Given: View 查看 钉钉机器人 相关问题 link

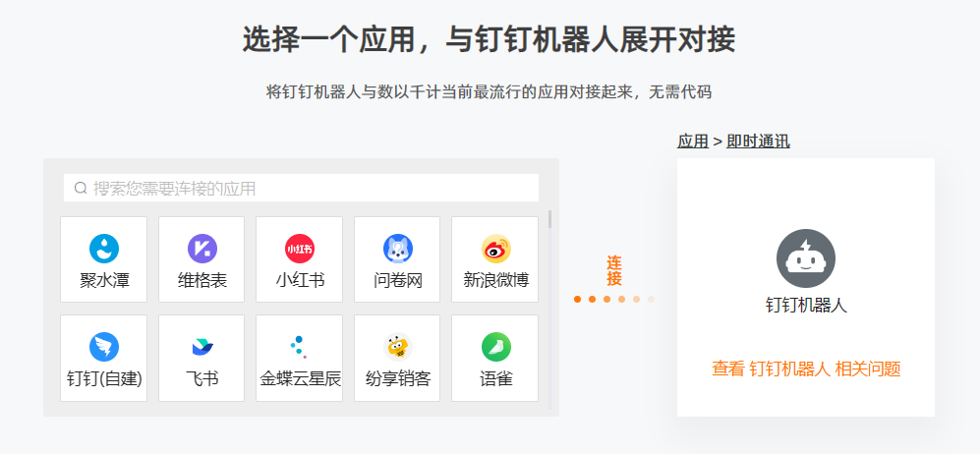Looking at the screenshot, I should point(806,369).
